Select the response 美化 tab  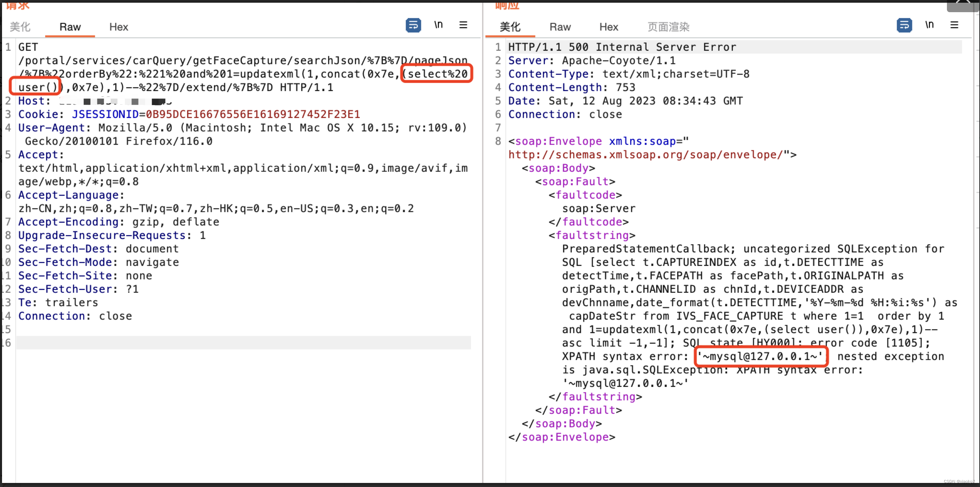510,27
